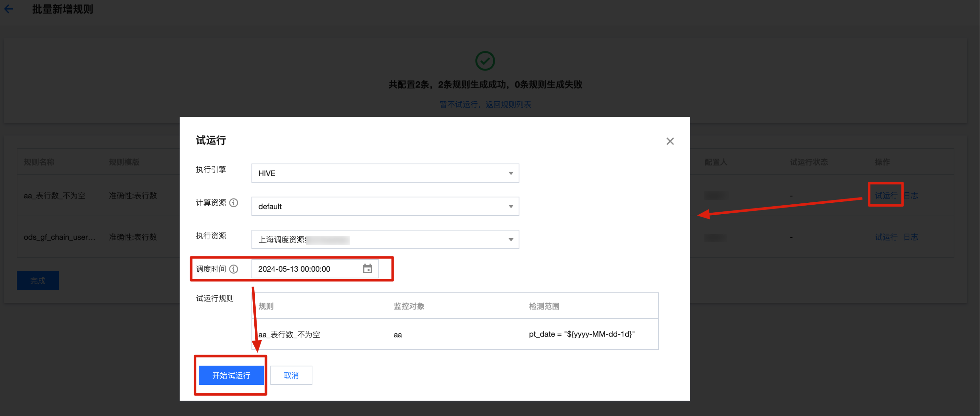Viewport: 980px width, 416px height.
Task: Click 开始试运行 button
Action: point(231,375)
